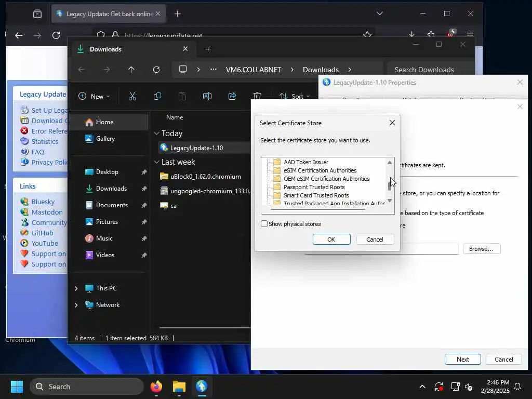
Task: Click the Cut scissors icon in Explorer
Action: pos(132,96)
